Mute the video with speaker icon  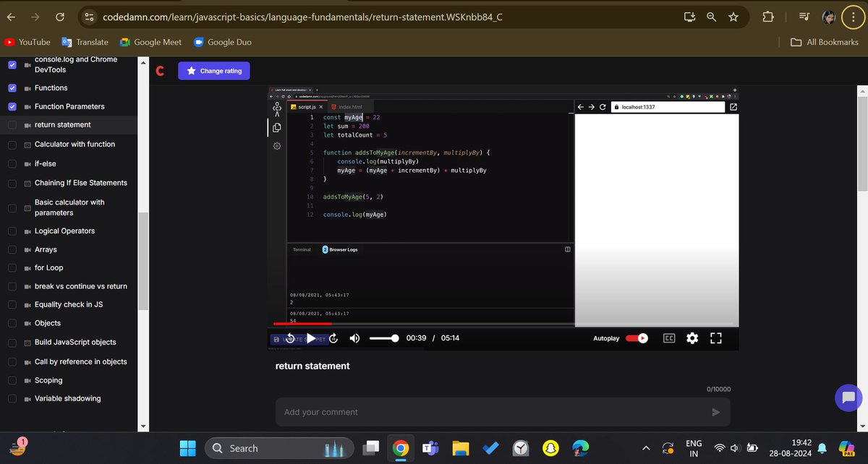[x=355, y=338]
